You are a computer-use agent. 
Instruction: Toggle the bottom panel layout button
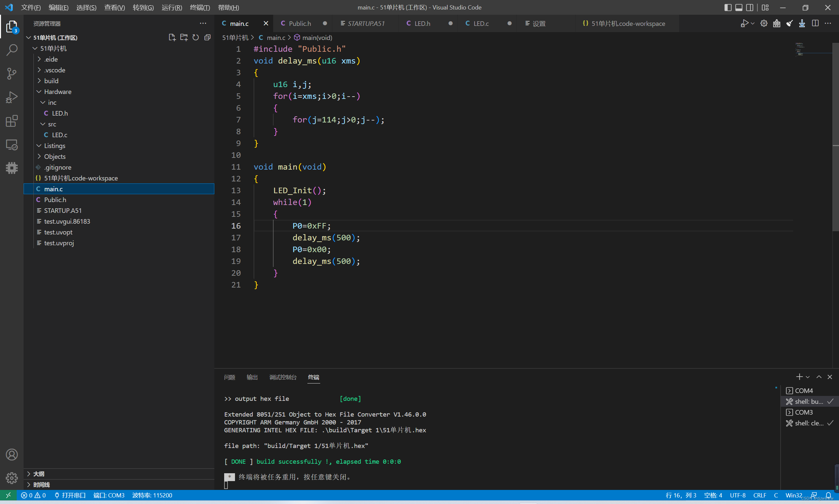[738, 8]
